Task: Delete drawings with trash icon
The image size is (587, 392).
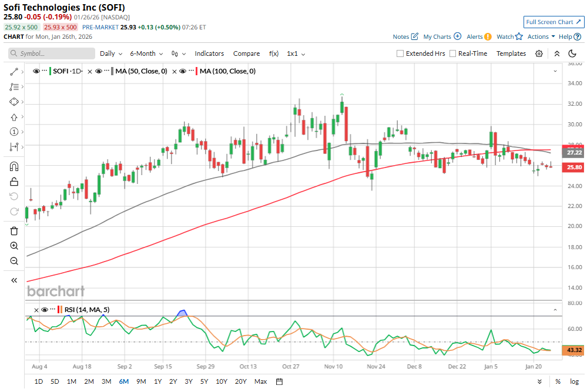Action: tap(14, 231)
